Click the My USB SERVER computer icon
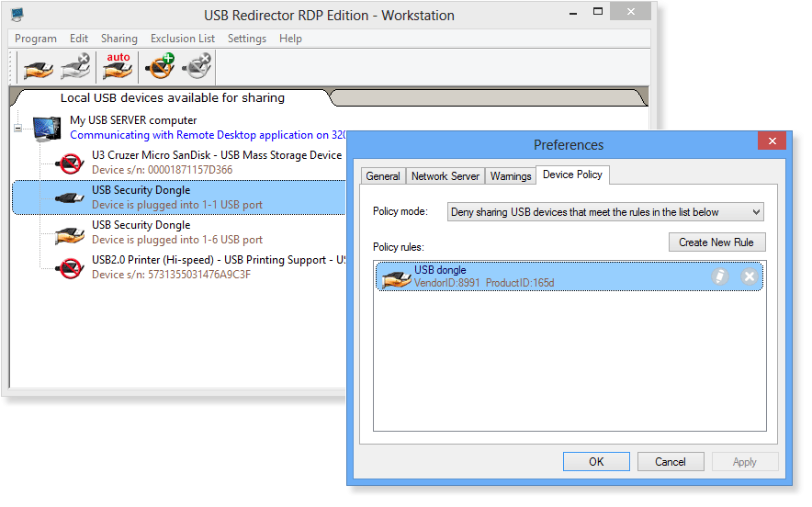Screen dimensions: 812x507 pyautogui.click(x=48, y=128)
